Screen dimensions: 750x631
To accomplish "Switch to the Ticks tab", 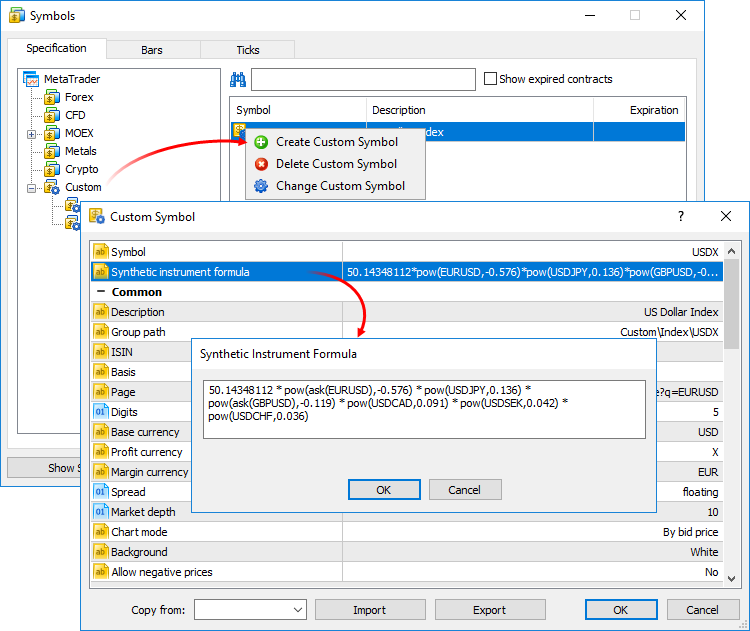I will 247,50.
